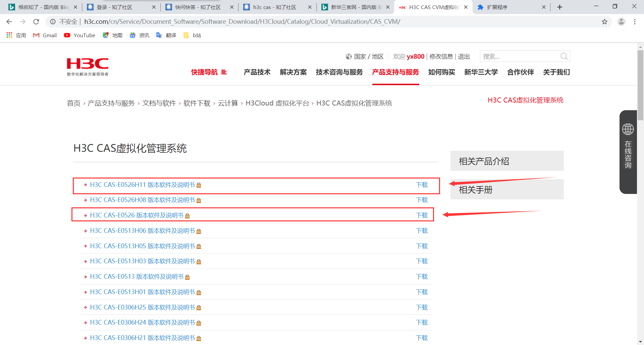Open the 如何购买 menu

tap(441, 72)
